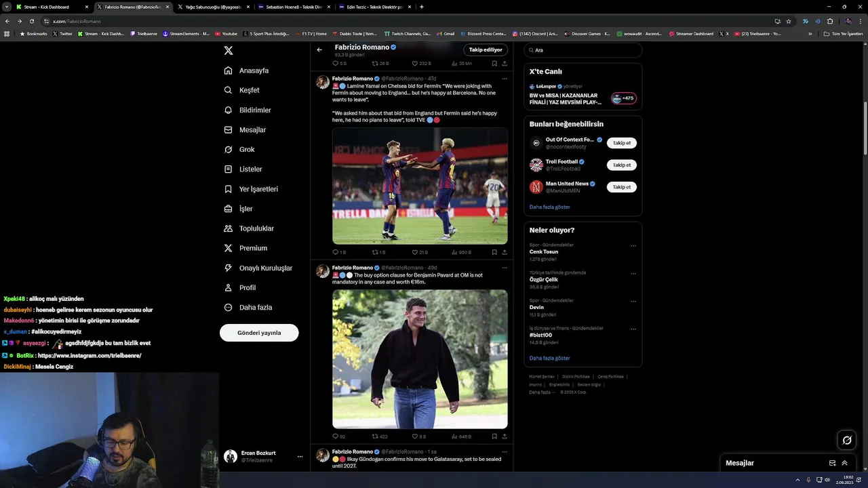Click Gönderi yayınla button
The width and height of the screenshot is (868, 488).
click(259, 333)
